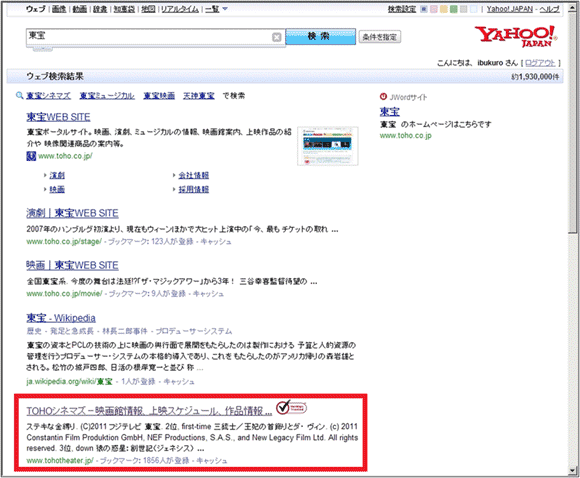Open the 映画 | 東宝WEB SITE result

coord(72,265)
